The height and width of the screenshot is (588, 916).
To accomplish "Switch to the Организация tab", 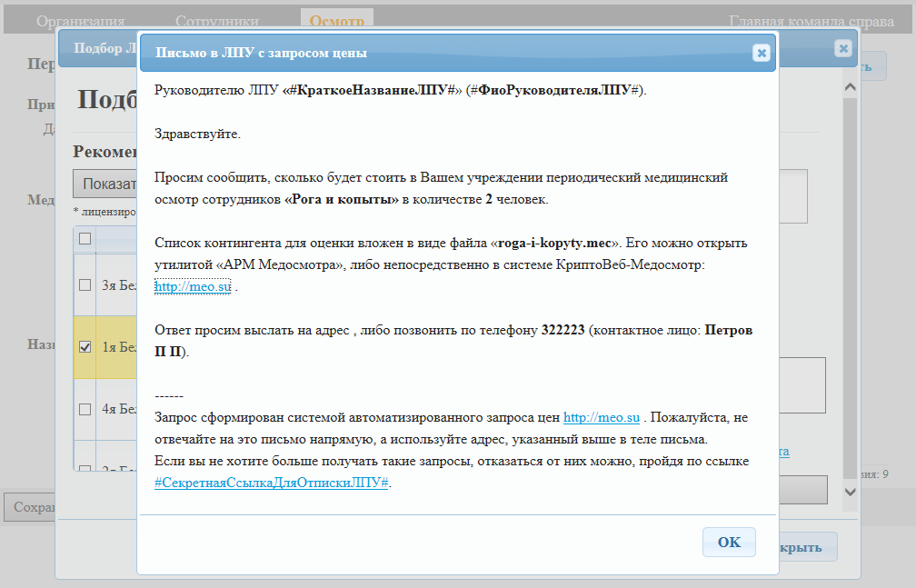I will tap(81, 21).
